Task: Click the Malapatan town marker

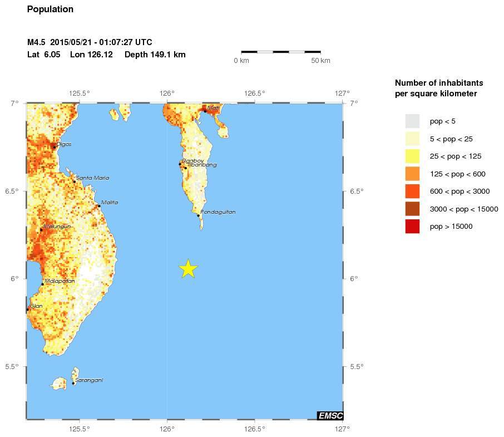Action: pyautogui.click(x=42, y=284)
